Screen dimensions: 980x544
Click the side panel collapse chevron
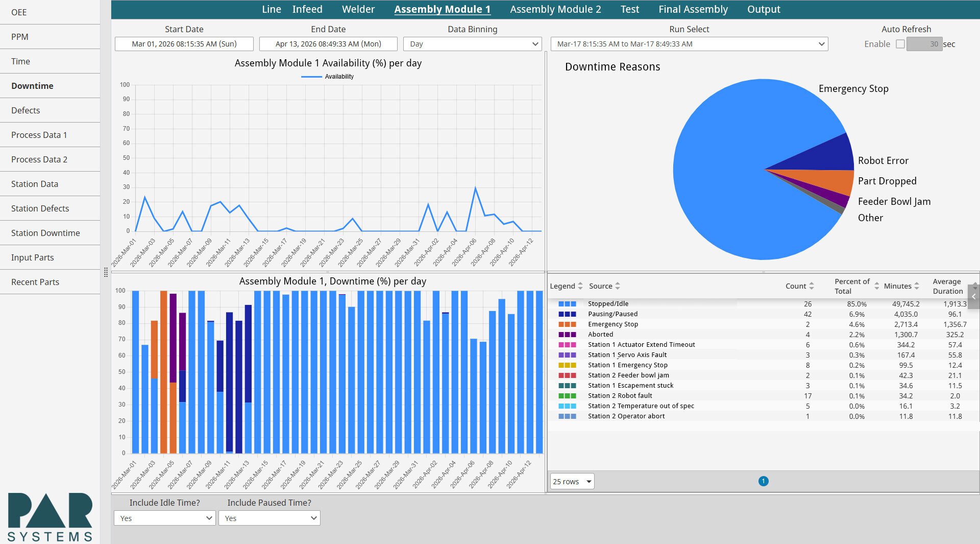pos(974,297)
